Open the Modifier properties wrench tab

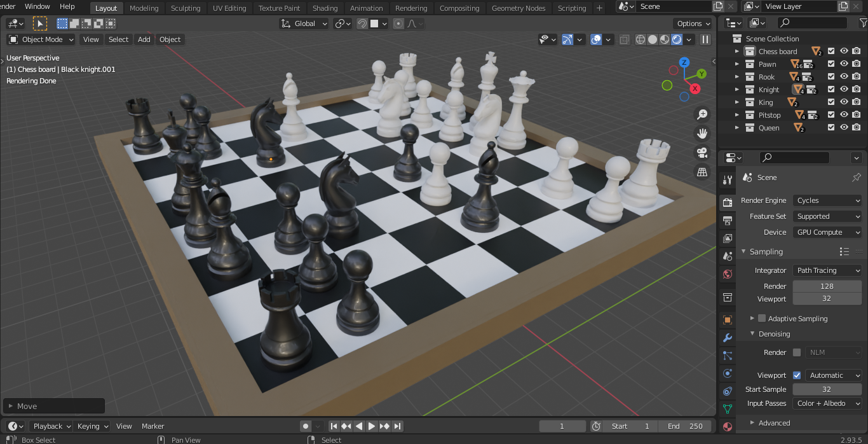click(x=727, y=337)
